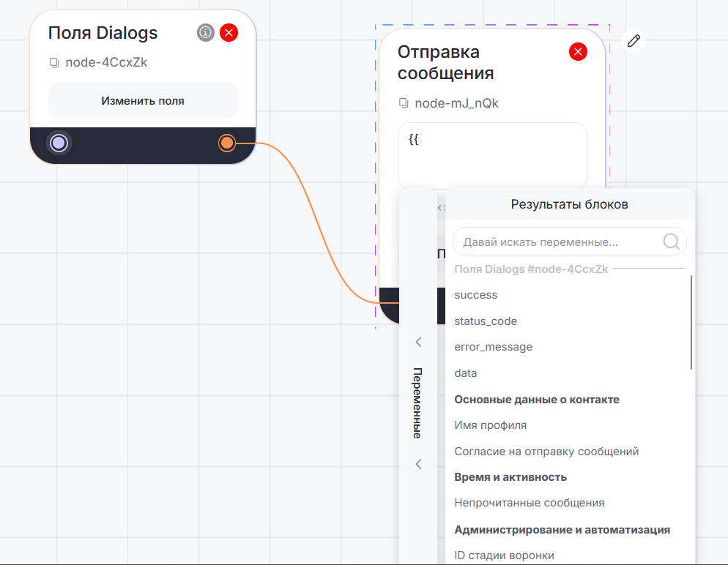This screenshot has height=565, width=728.
Task: Copy node ID node-4CcxZk
Action: [x=54, y=63]
